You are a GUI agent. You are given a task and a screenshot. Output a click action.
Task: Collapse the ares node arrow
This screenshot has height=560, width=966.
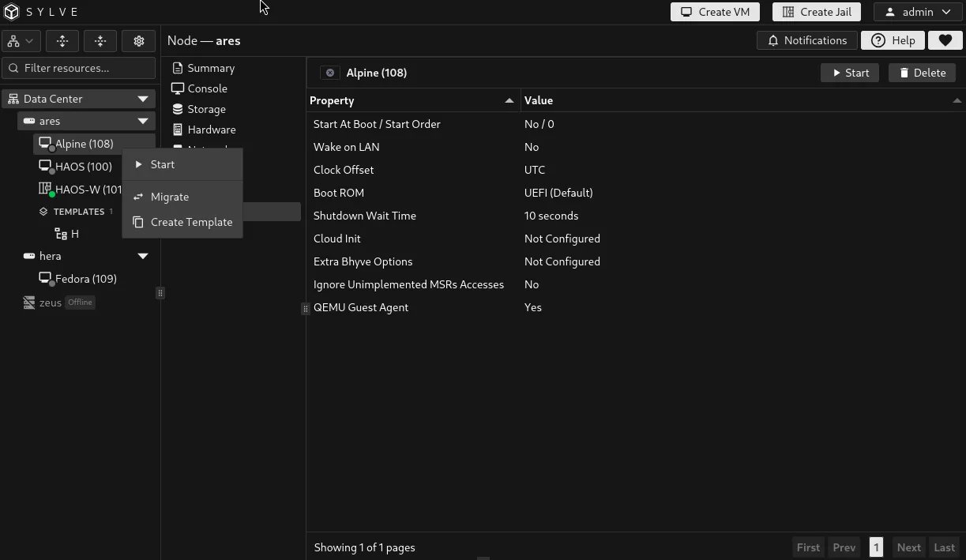(143, 121)
